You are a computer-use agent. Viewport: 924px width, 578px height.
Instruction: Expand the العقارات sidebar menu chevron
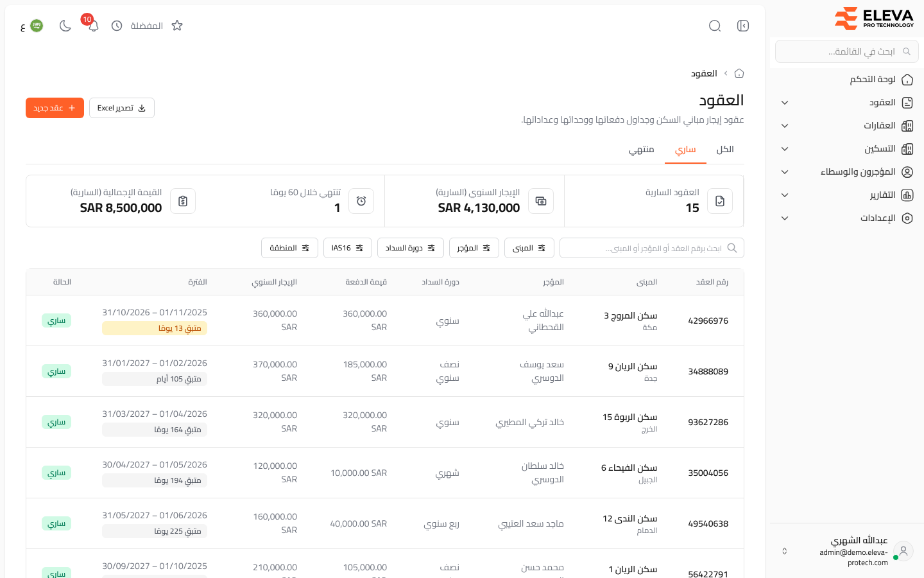point(785,126)
